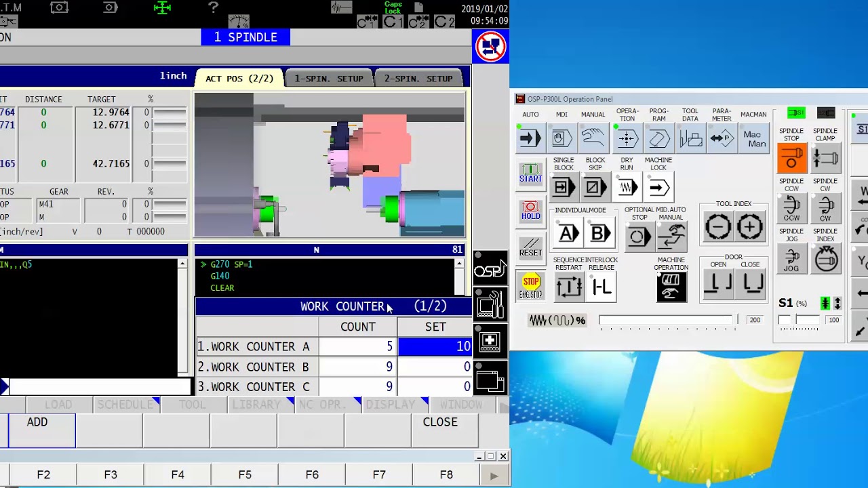Toggle MACHINE LOCK mode
This screenshot has height=488, width=868.
click(x=658, y=187)
